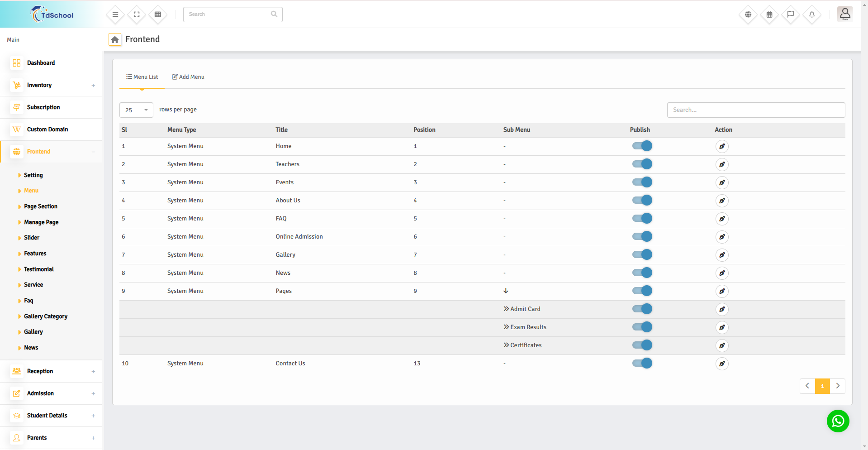The image size is (868, 450).
Task: Toggle publish switch for Admit Card
Action: (x=642, y=309)
